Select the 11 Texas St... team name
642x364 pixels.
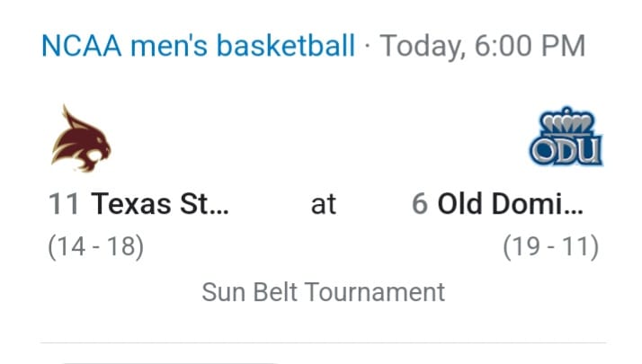coord(138,204)
